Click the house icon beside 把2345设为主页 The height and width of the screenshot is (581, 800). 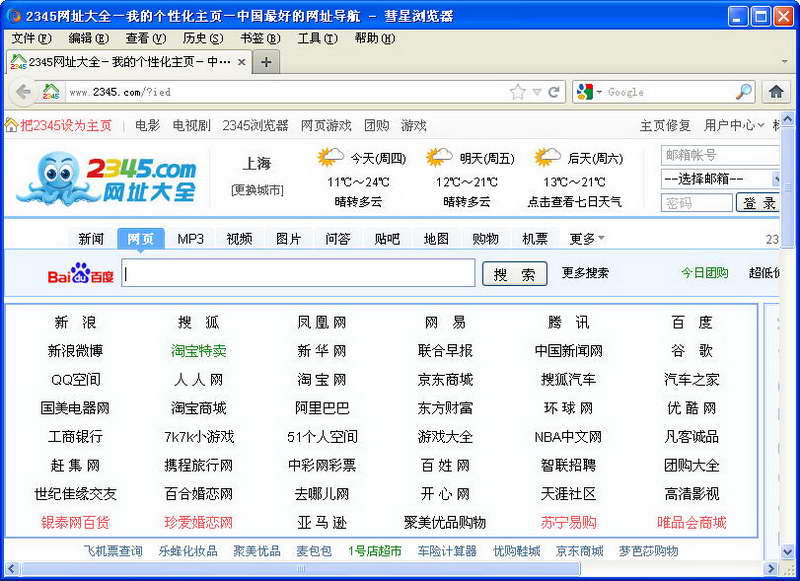11,125
